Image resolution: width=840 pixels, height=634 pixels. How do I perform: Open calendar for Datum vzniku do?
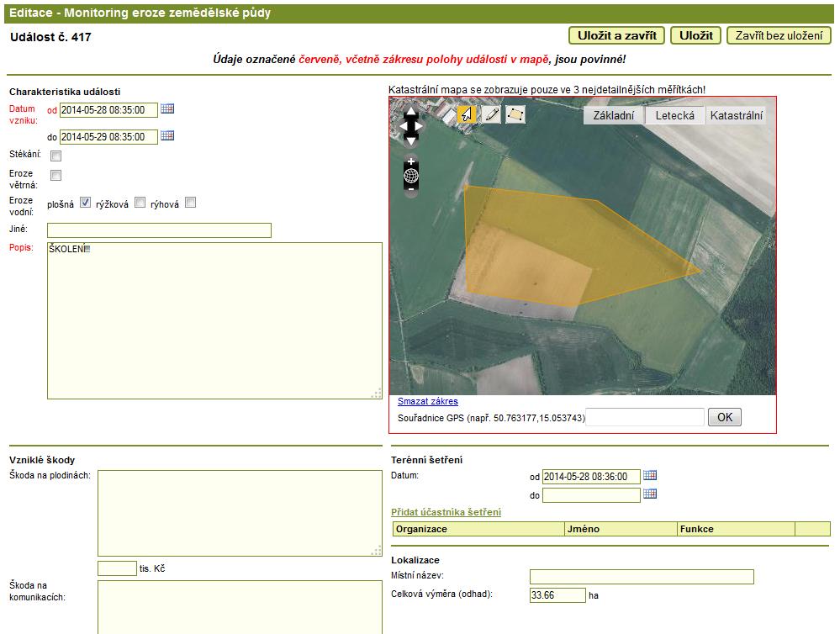(167, 135)
